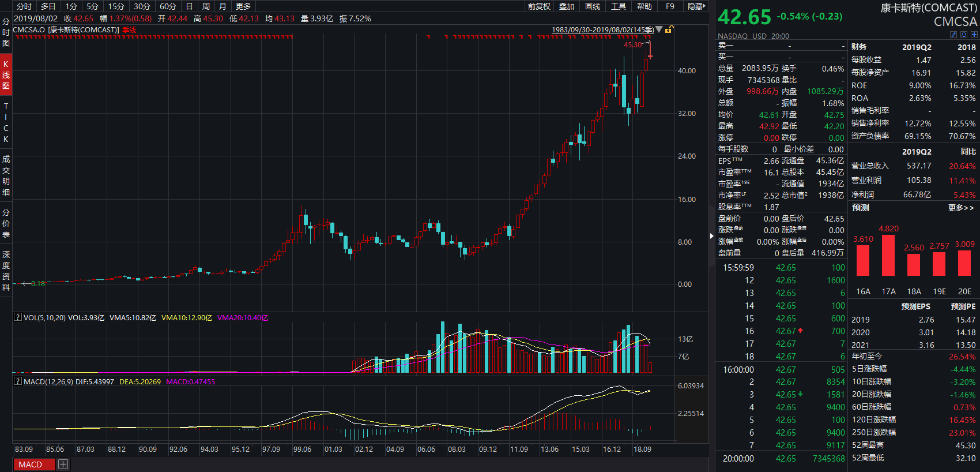This screenshot has height=472, width=980.
Task: Click the plus icon beside MACD tab
Action: [x=63, y=464]
